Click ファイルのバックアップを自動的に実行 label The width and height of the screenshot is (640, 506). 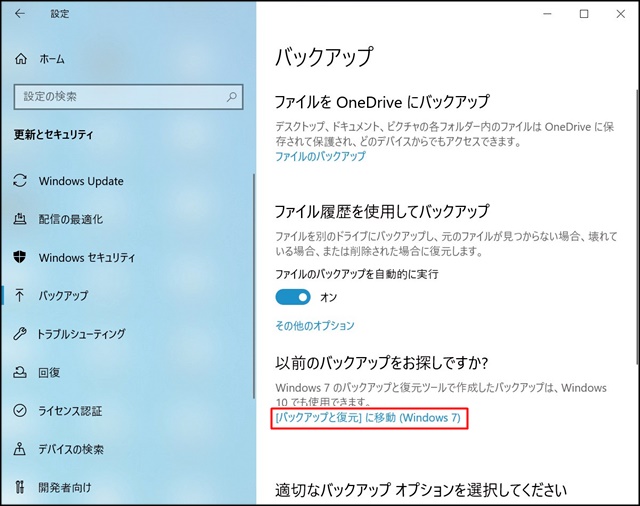click(357, 274)
